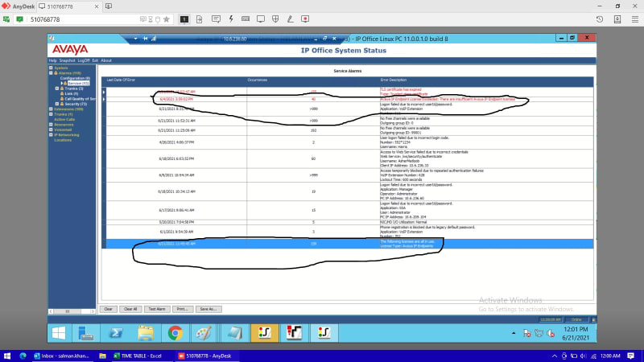Open local notification center icon
This screenshot has height=362, width=644.
631,356
